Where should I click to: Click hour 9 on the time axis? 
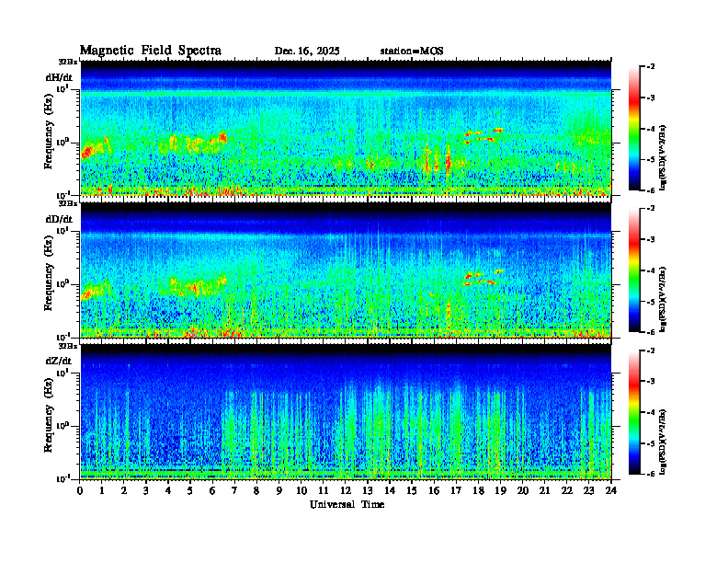click(279, 490)
